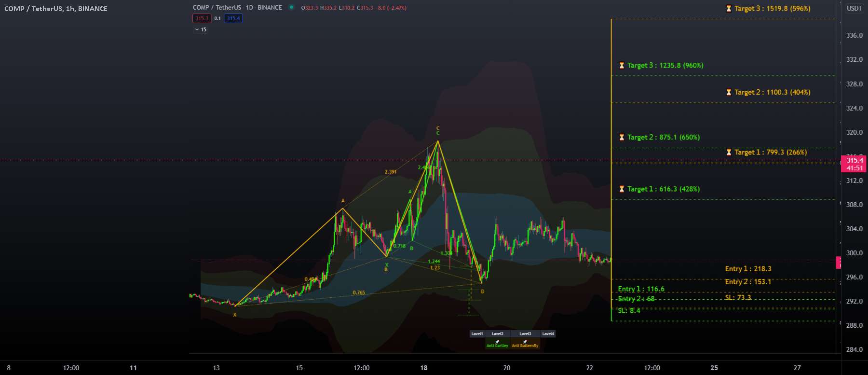Click the blue buy price button 315.4
Viewport: 868px width, 375px height.
pyautogui.click(x=233, y=18)
